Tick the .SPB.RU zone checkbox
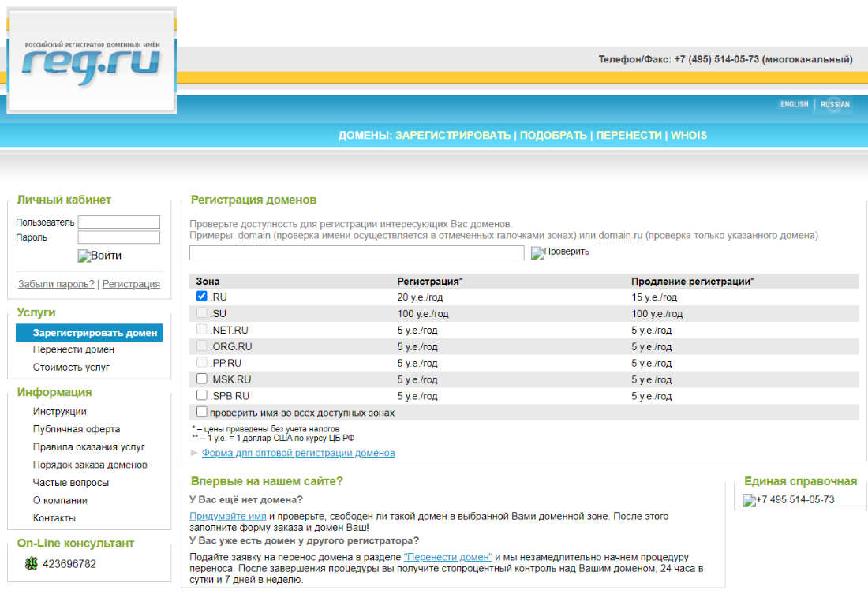The width and height of the screenshot is (868, 594). click(x=202, y=395)
